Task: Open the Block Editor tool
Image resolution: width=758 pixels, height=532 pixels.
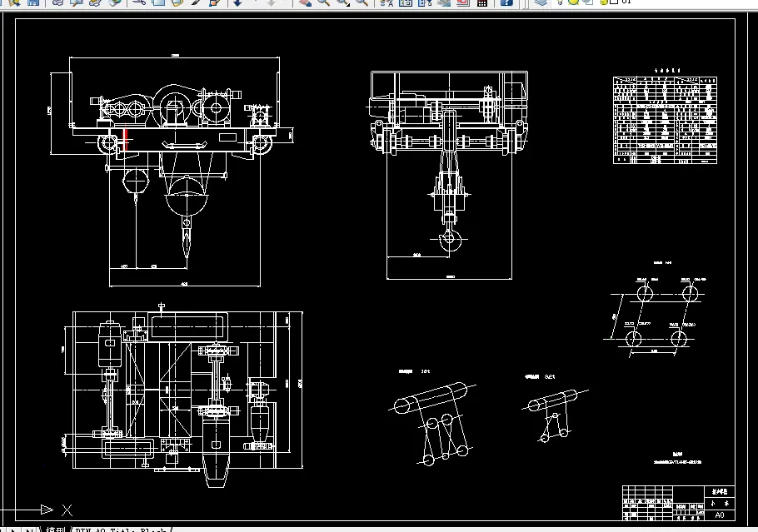Action: pos(215,2)
